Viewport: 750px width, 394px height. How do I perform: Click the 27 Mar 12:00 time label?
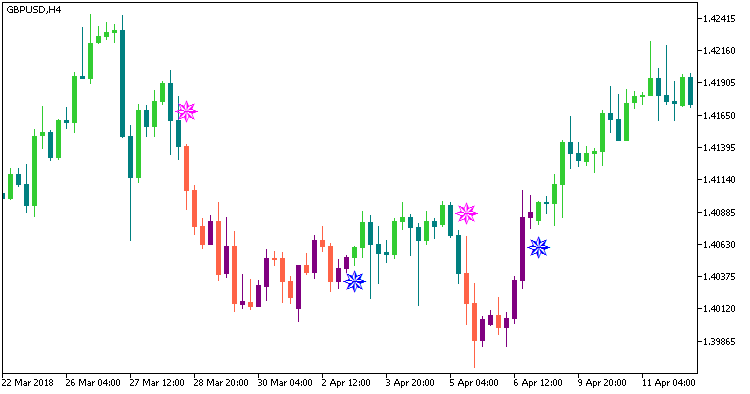tap(157, 383)
